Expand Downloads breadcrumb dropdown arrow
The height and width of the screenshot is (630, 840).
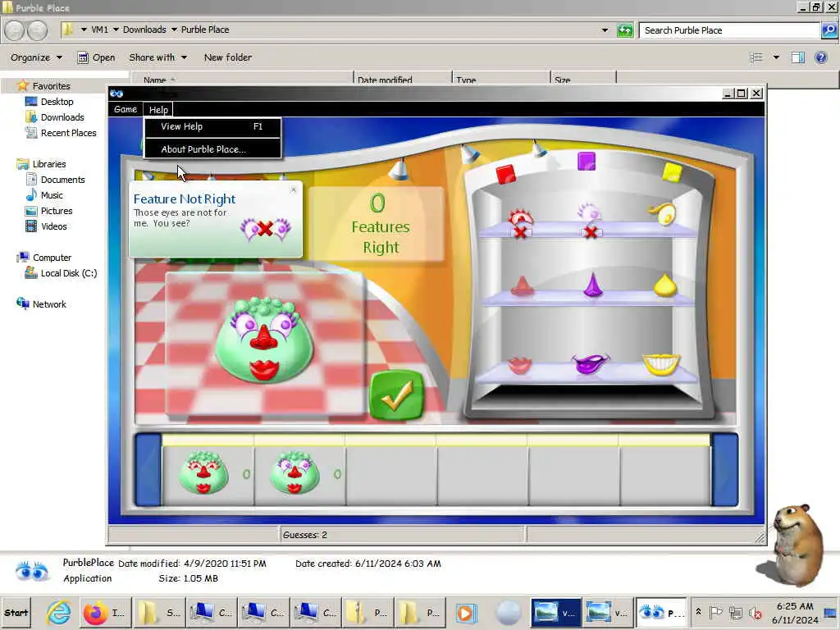pos(174,30)
